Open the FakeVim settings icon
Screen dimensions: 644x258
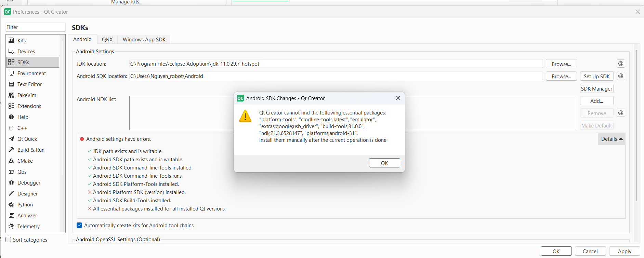[11, 95]
